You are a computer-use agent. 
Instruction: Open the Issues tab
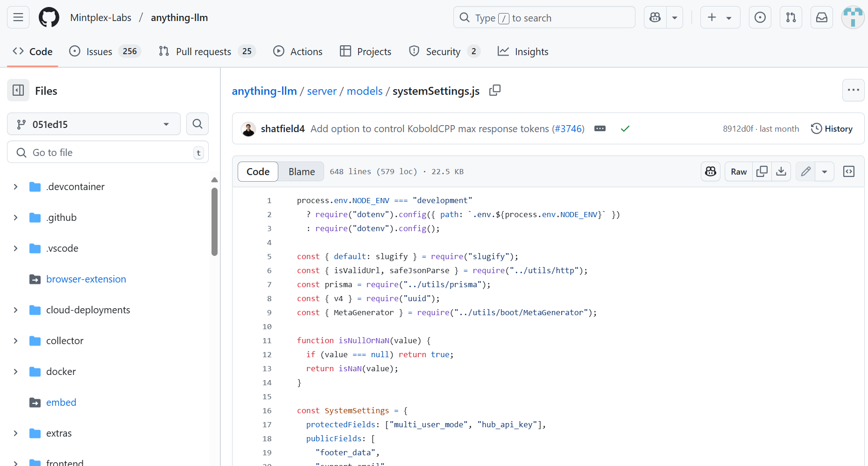(105, 51)
